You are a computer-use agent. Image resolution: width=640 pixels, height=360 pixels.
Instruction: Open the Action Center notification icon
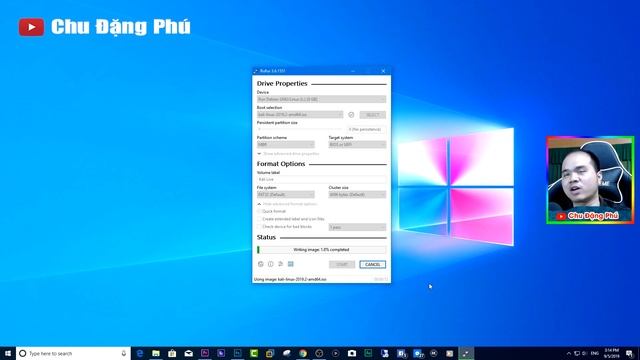click(630, 353)
